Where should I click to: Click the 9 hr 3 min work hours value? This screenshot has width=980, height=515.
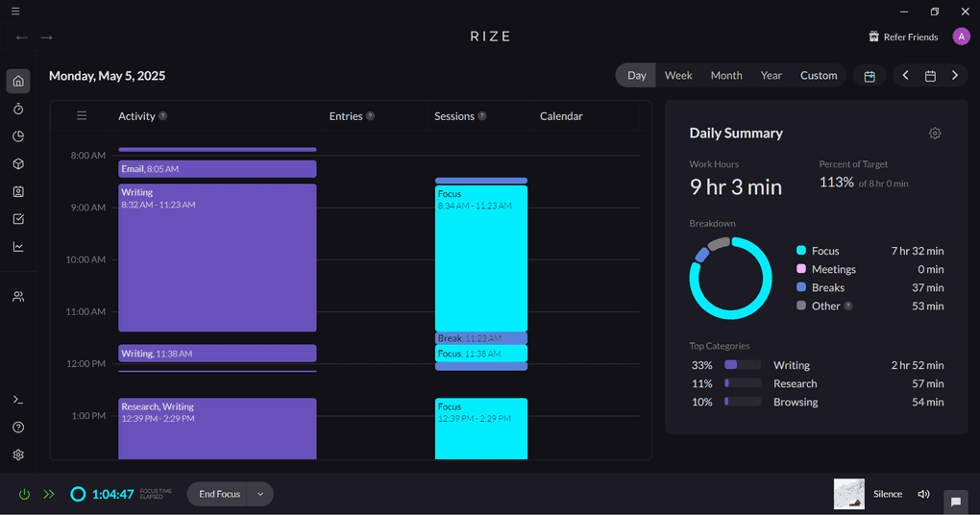tap(736, 186)
